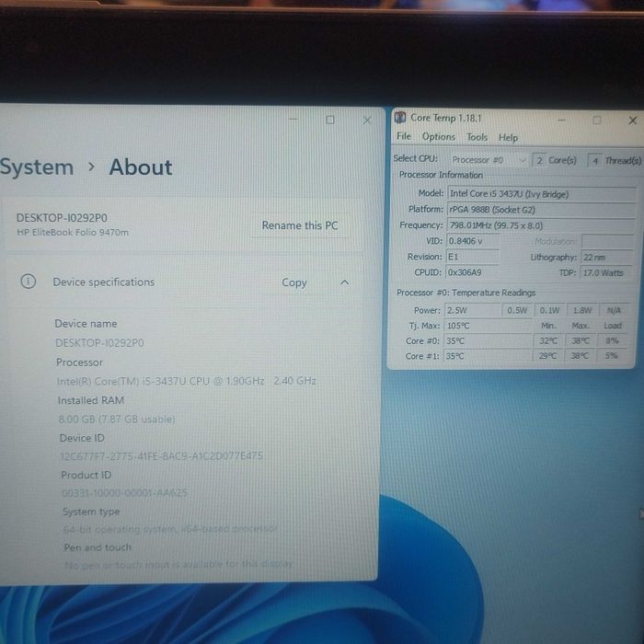Image resolution: width=644 pixels, height=644 pixels.
Task: Minimize the Core Temp window
Action: (561, 120)
